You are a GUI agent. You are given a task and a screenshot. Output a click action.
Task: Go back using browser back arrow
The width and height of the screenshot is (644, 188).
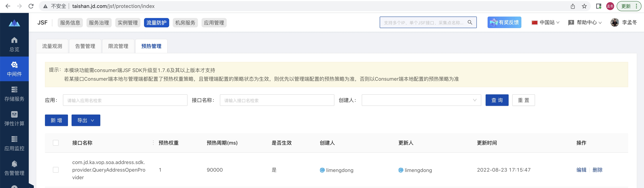[x=8, y=6]
